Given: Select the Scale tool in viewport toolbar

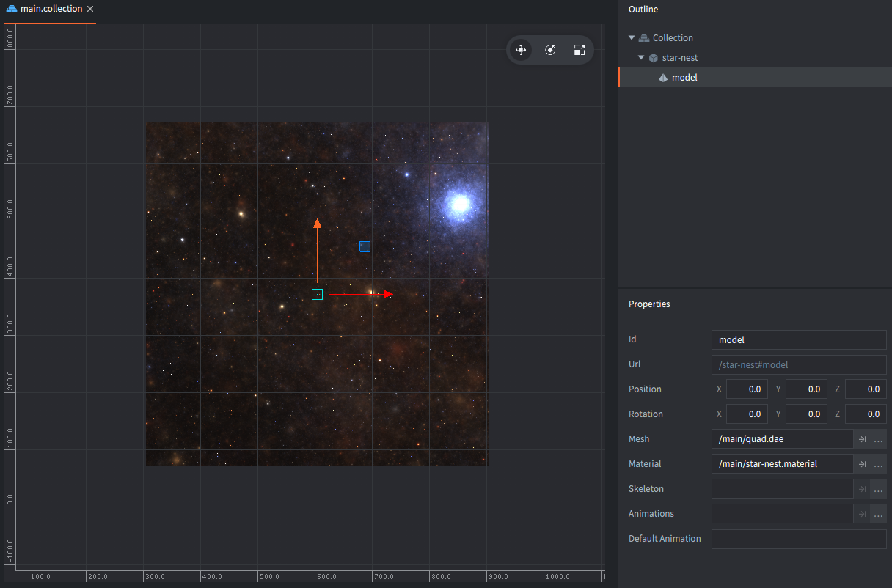Looking at the screenshot, I should click(x=580, y=50).
